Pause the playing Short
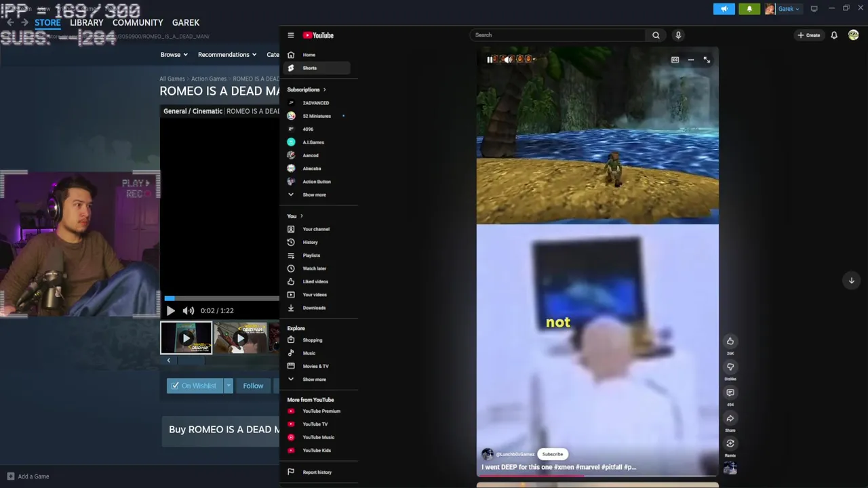 tap(490, 60)
